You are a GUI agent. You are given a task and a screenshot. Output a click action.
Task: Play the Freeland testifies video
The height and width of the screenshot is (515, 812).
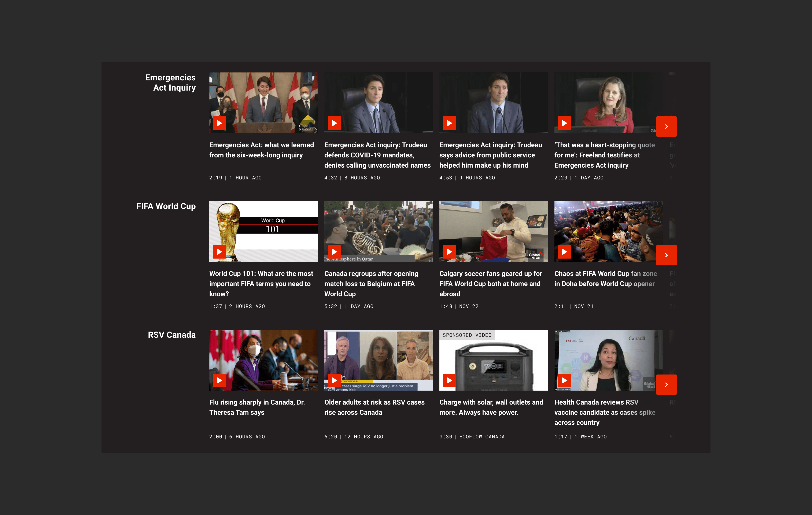click(x=564, y=123)
